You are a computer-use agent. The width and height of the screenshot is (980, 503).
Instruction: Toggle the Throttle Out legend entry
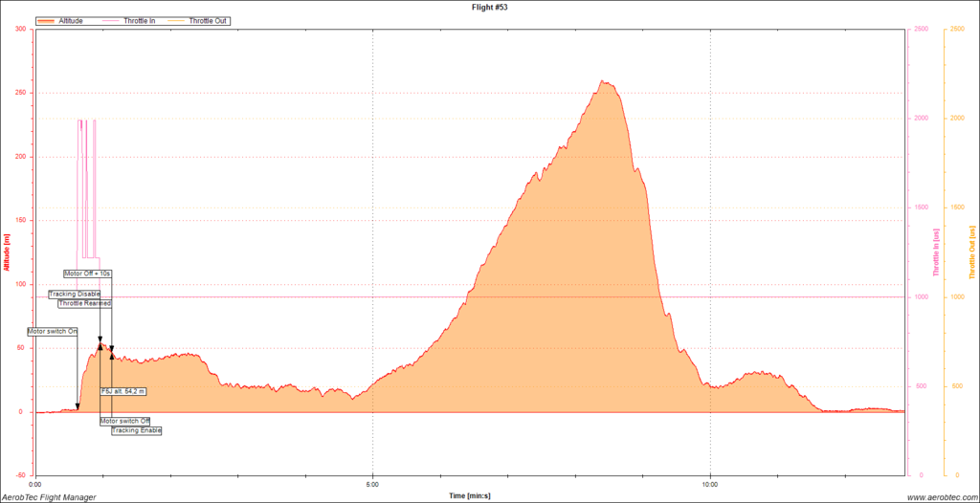pos(209,20)
